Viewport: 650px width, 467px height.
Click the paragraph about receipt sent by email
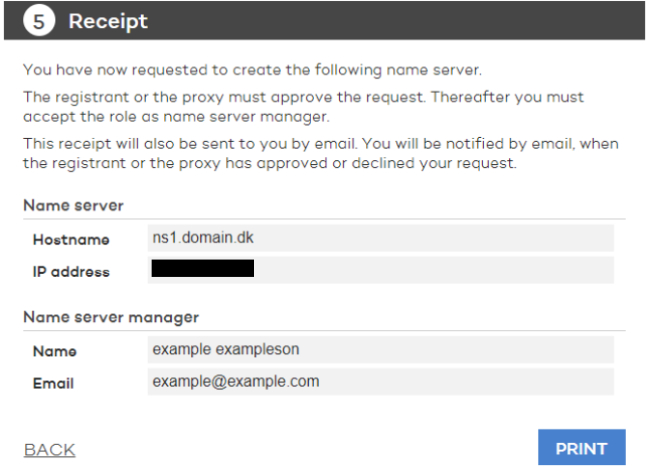[x=320, y=153]
